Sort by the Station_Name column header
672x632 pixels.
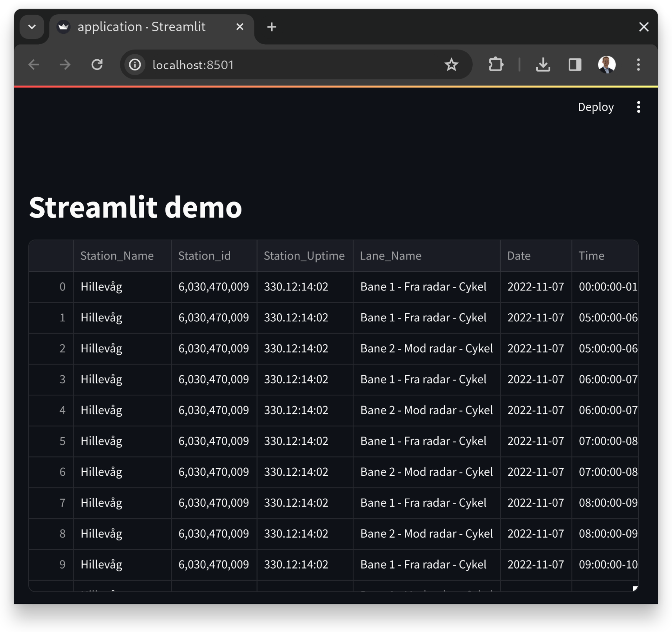[x=122, y=256]
